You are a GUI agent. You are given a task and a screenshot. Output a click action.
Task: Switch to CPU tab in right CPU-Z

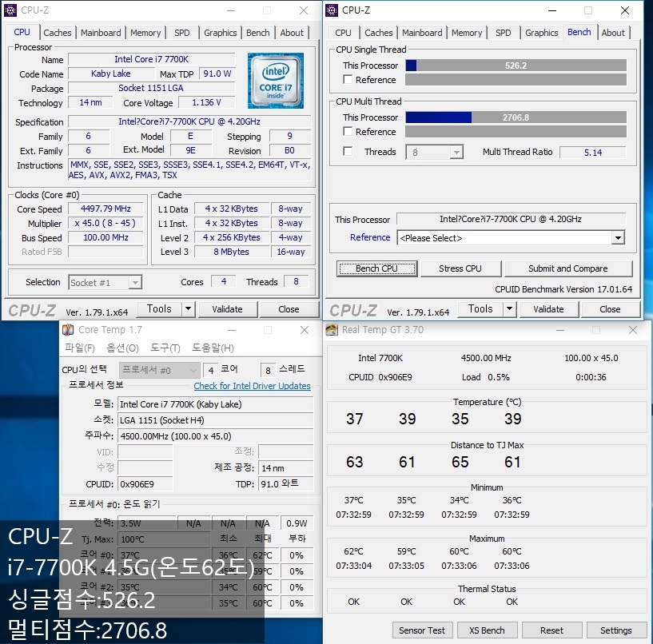pyautogui.click(x=343, y=33)
